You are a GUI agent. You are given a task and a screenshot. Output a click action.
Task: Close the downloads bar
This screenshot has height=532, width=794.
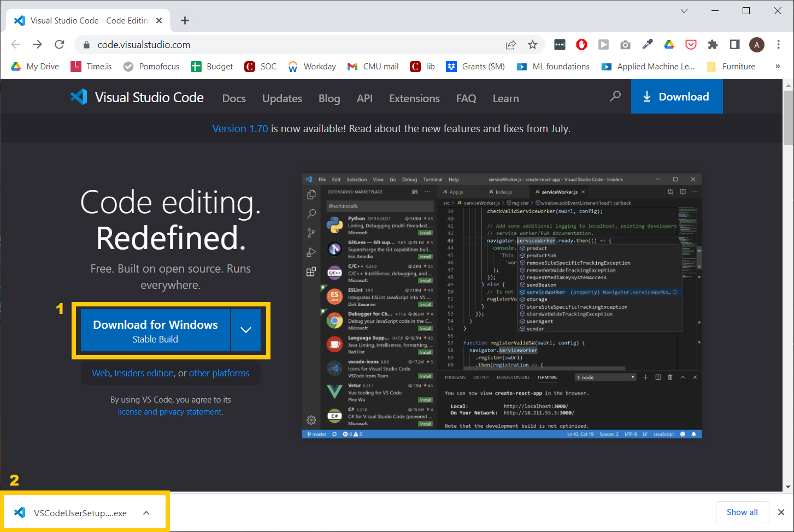pyautogui.click(x=781, y=512)
